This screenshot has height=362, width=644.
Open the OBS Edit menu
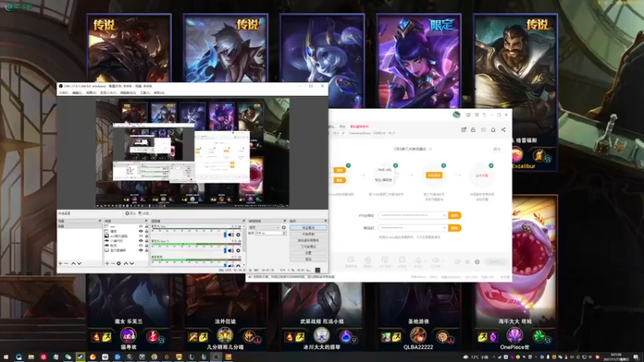pyautogui.click(x=77, y=93)
